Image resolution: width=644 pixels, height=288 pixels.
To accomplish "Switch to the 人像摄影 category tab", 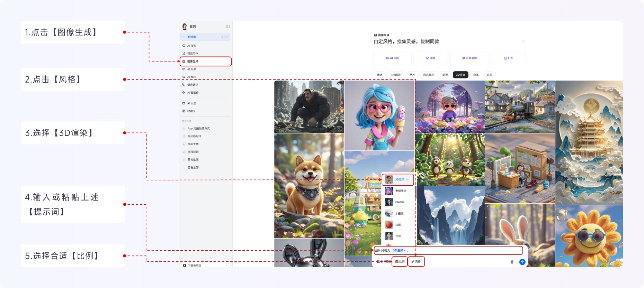I will (396, 75).
